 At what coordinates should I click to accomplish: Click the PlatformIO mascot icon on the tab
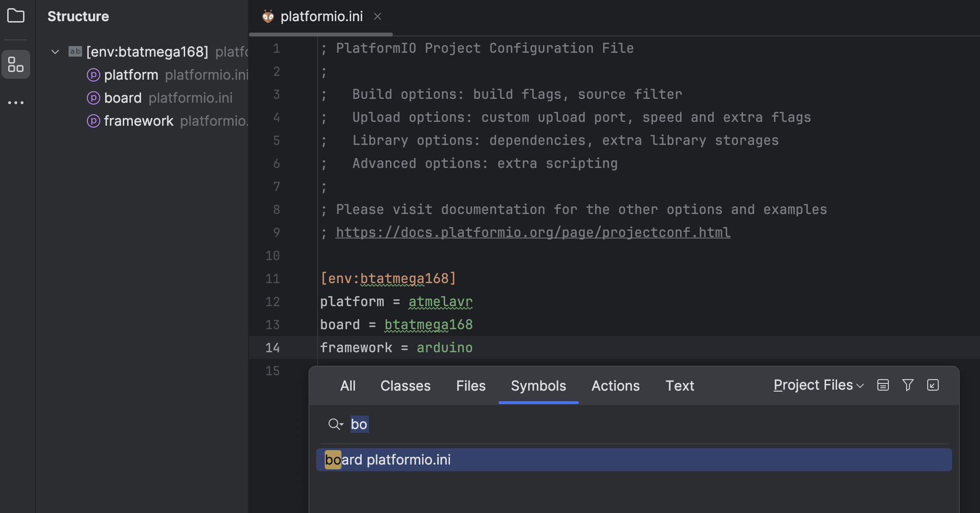point(268,16)
